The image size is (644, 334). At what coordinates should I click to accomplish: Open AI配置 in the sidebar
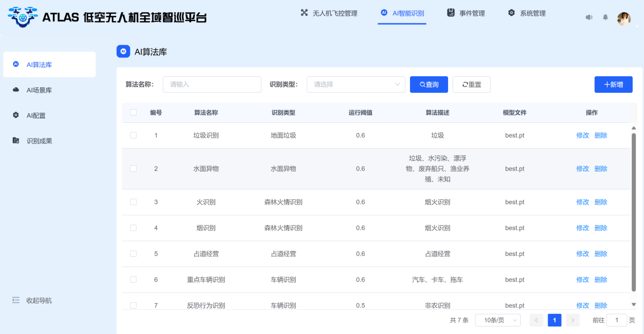pos(36,116)
